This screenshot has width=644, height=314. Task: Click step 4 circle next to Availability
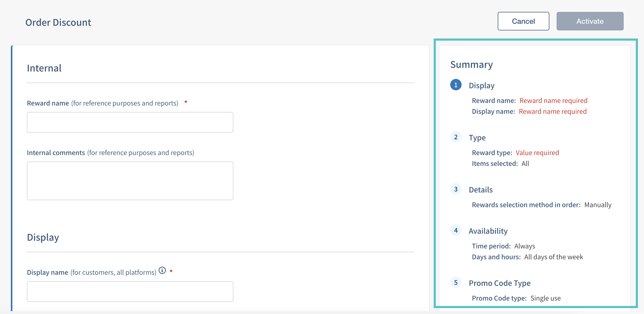[456, 230]
